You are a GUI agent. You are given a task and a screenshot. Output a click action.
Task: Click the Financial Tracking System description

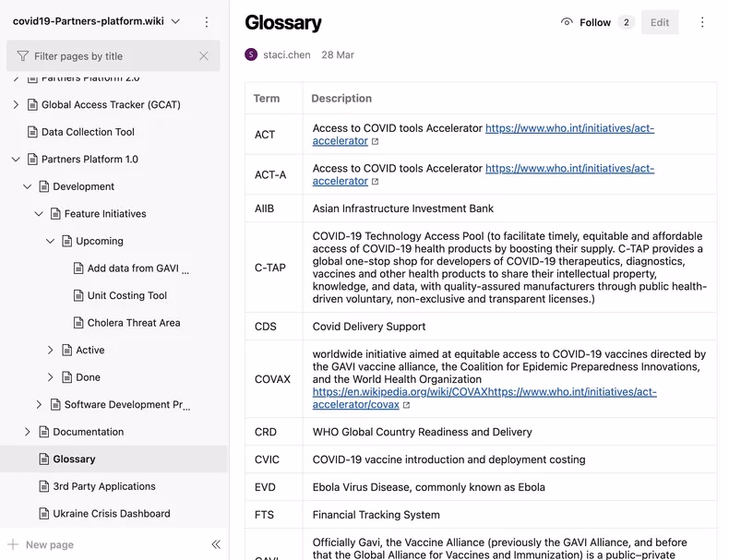(x=376, y=515)
